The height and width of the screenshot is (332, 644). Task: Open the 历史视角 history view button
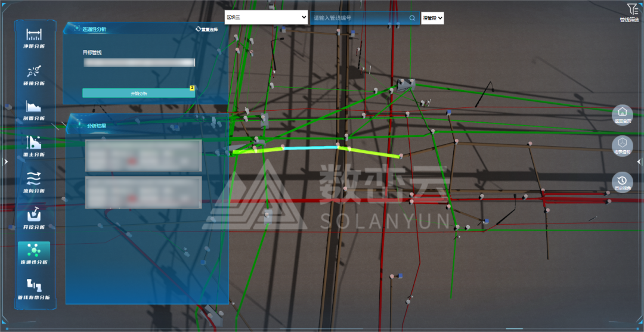pyautogui.click(x=622, y=182)
